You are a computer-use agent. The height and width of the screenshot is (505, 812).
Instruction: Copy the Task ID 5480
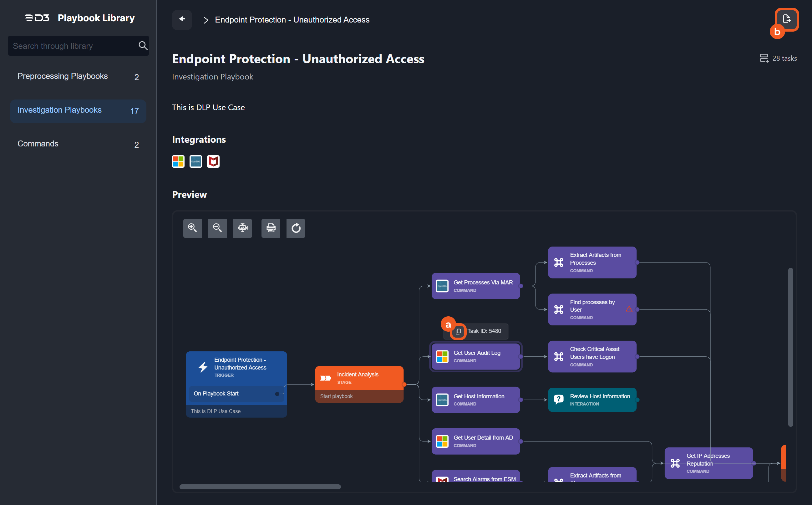458,331
